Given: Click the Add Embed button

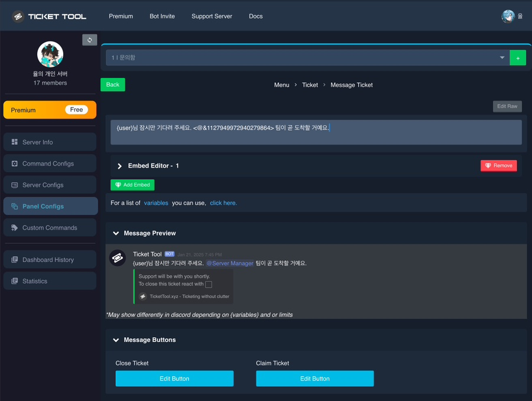Looking at the screenshot, I should (x=132, y=185).
